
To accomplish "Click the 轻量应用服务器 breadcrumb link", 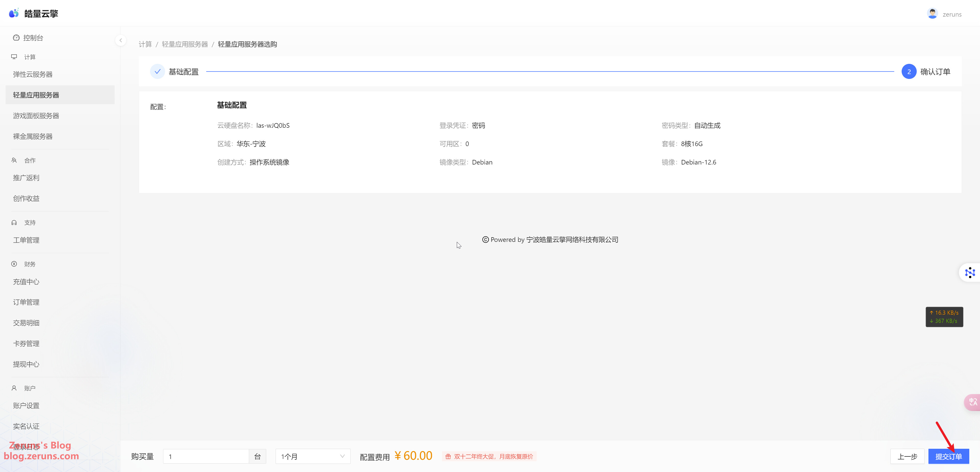I will [185, 44].
